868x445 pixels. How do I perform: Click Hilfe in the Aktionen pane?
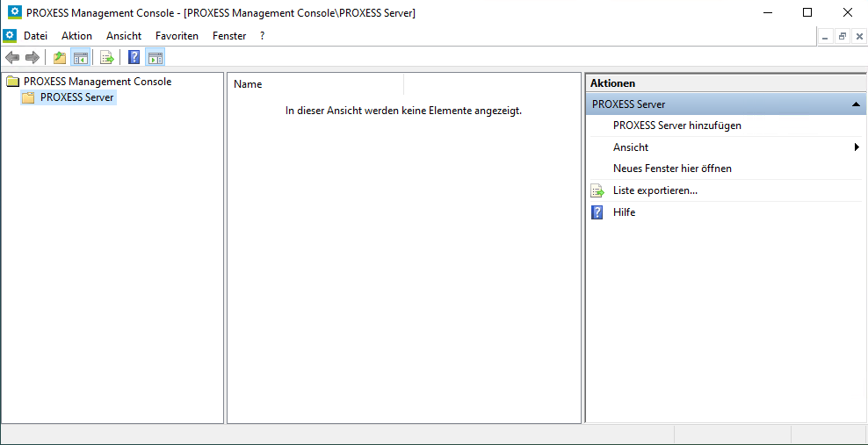[x=625, y=212]
